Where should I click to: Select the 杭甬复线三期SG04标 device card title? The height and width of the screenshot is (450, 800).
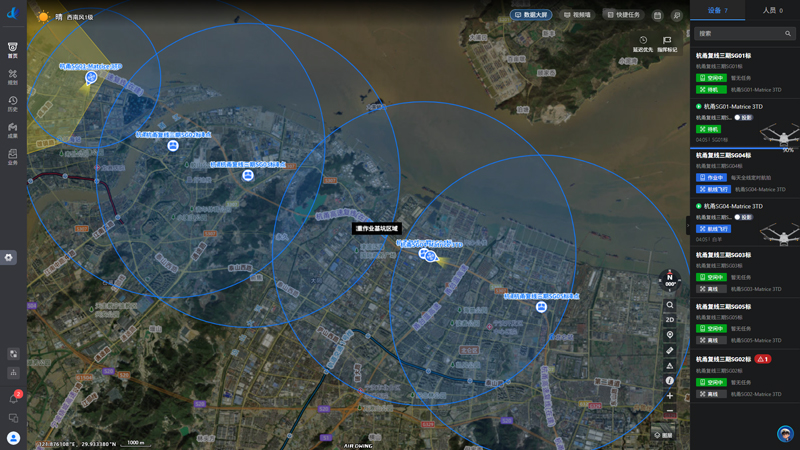coord(723,156)
